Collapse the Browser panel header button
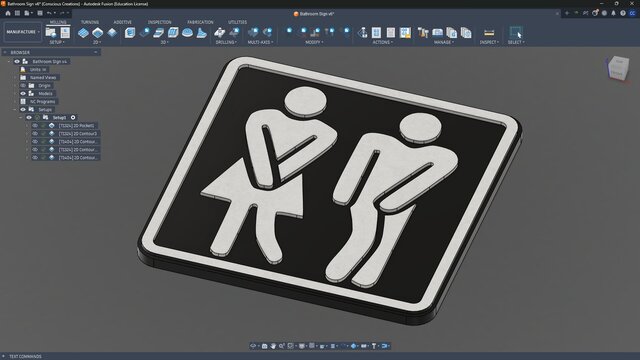Screen dimensions: 640x360 [x=96, y=52]
